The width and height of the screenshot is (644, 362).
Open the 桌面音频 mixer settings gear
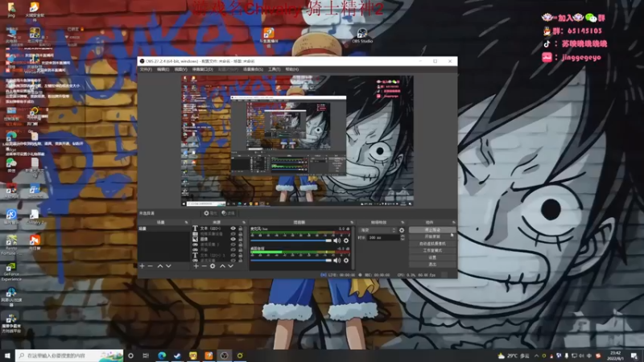point(346,260)
